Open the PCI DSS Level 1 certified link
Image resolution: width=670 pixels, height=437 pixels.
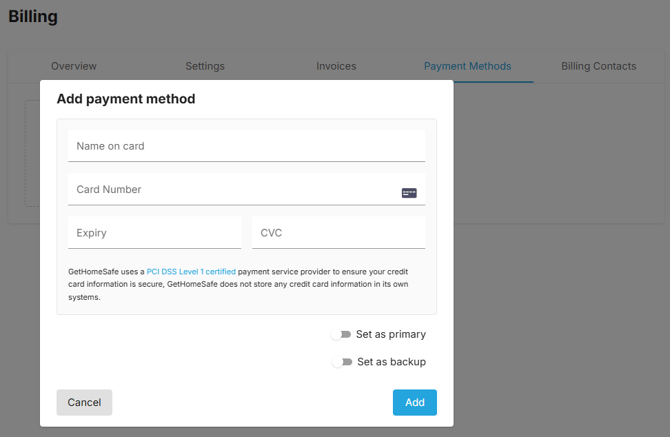pyautogui.click(x=191, y=272)
